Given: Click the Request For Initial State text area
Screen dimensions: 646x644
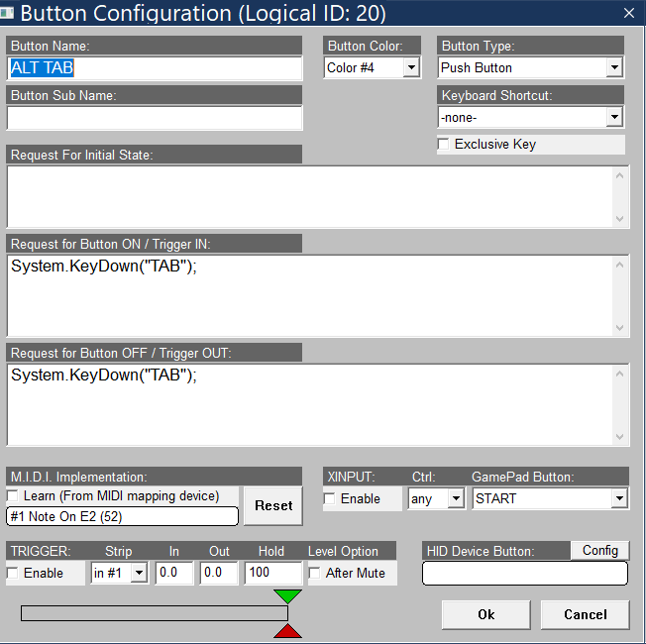Looking at the screenshot, I should 309,196.
